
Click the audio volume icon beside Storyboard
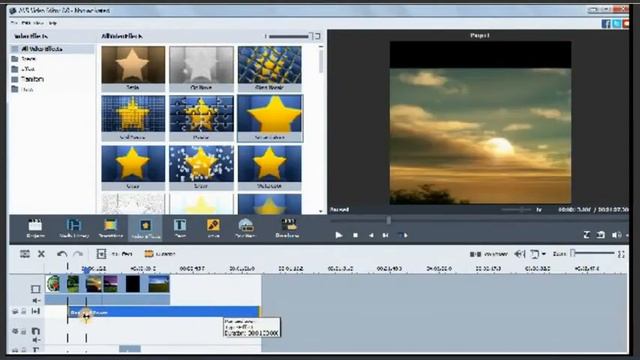(520, 254)
